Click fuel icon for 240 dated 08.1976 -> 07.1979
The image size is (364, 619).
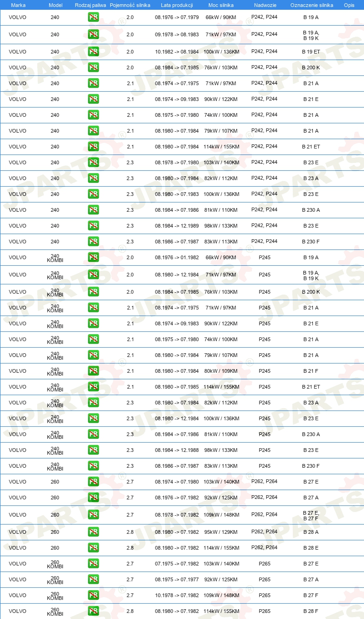point(94,17)
